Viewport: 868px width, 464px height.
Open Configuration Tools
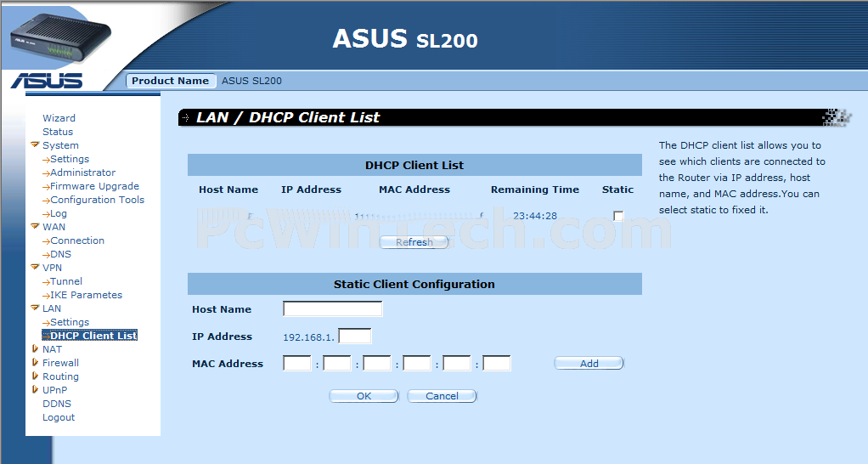click(x=97, y=200)
